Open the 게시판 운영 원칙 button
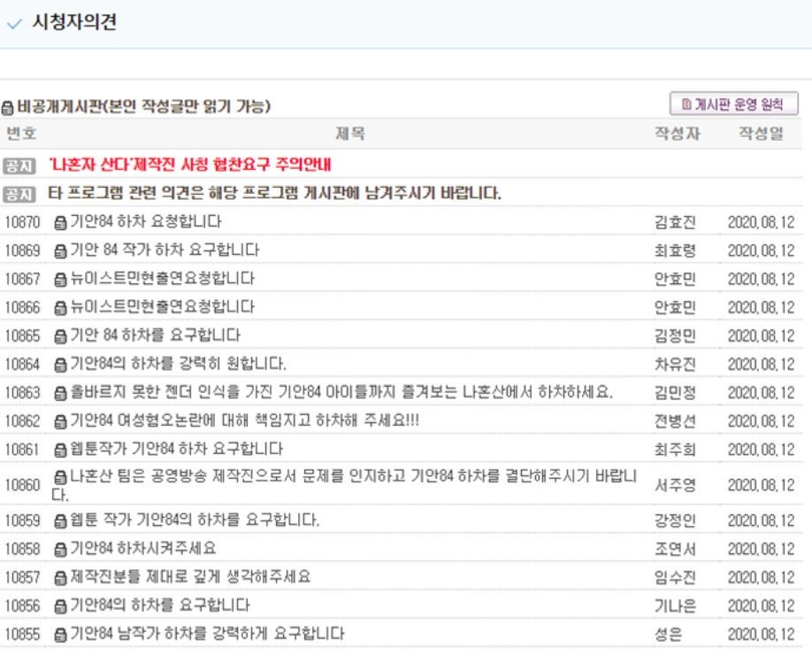The height and width of the screenshot is (655, 812). [733, 104]
